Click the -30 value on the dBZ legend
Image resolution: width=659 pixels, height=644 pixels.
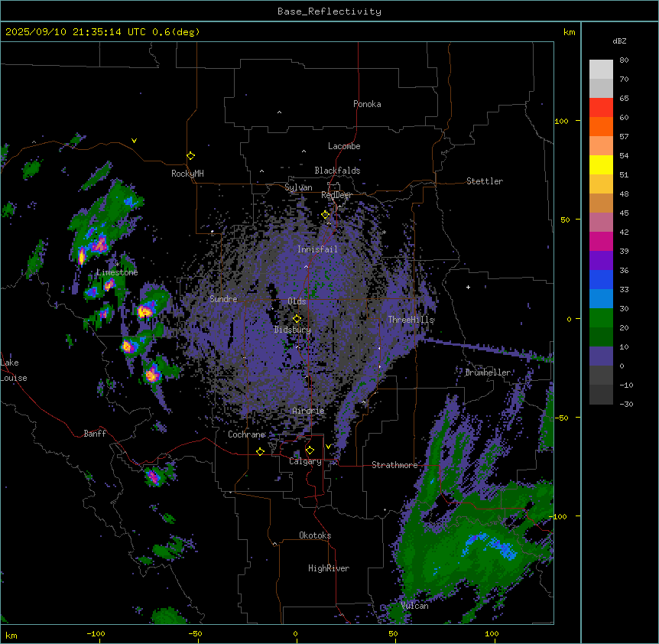tap(626, 404)
